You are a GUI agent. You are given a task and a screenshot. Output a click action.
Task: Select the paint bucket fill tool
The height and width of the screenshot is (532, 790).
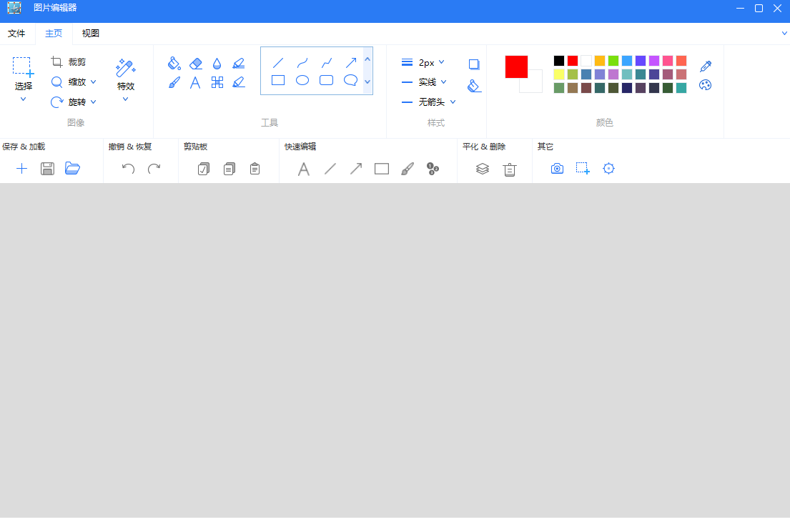tap(174, 64)
